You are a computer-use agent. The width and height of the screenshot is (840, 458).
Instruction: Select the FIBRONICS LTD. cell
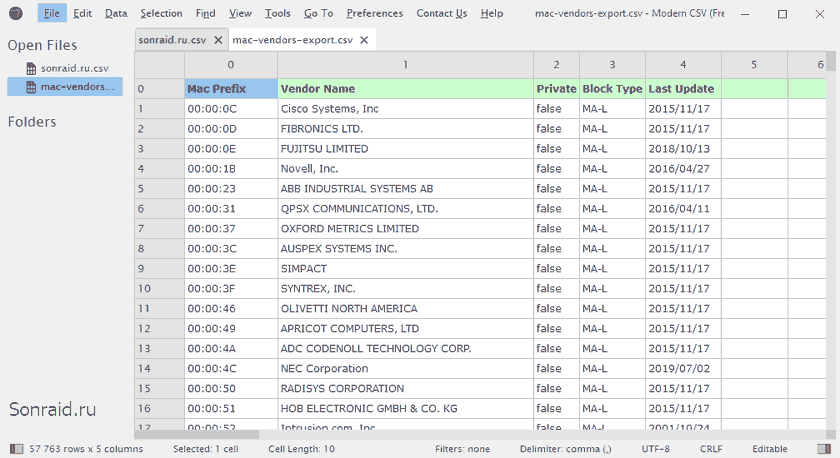click(x=406, y=129)
